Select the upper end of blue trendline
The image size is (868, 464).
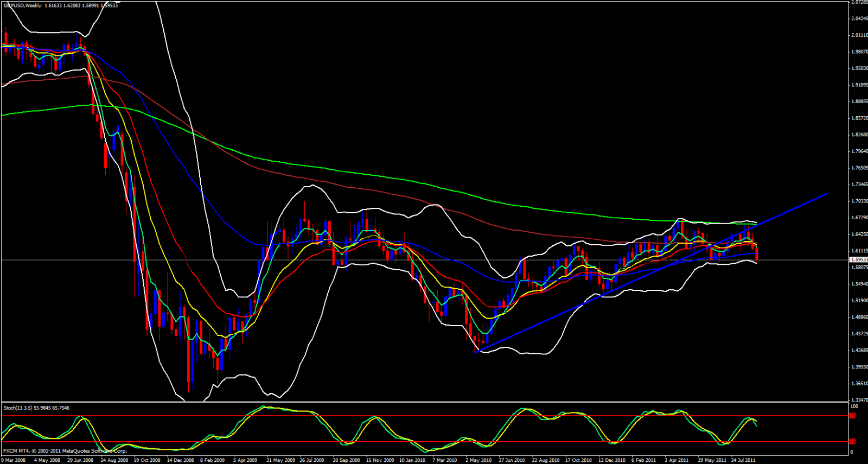(827, 193)
